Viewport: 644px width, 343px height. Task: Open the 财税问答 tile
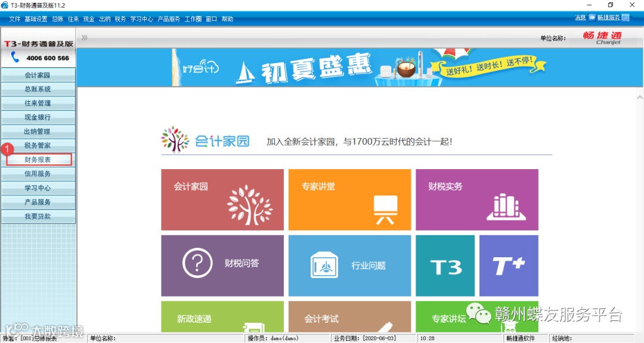(x=222, y=266)
